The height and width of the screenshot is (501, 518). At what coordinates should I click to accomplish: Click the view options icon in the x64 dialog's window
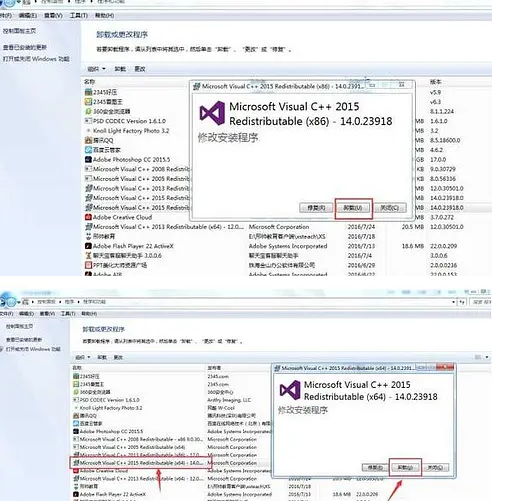click(x=478, y=357)
